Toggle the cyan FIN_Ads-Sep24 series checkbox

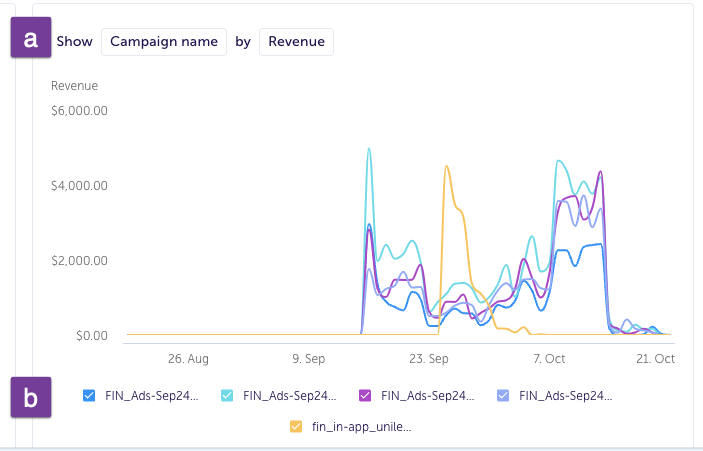click(x=227, y=395)
